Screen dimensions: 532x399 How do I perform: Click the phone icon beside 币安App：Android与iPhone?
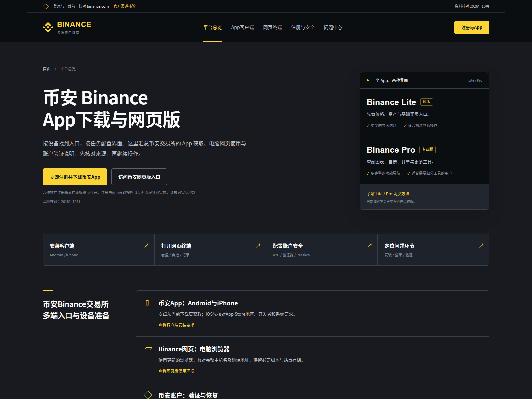(x=147, y=303)
